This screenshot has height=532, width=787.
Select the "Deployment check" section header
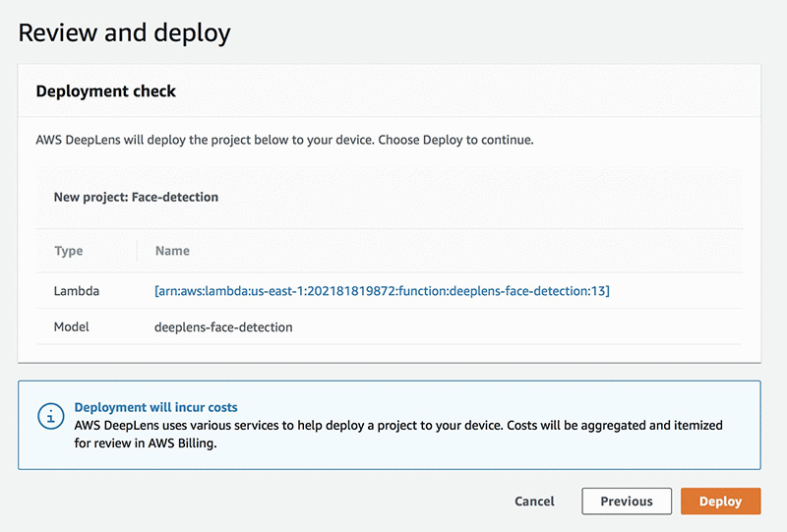(x=106, y=91)
